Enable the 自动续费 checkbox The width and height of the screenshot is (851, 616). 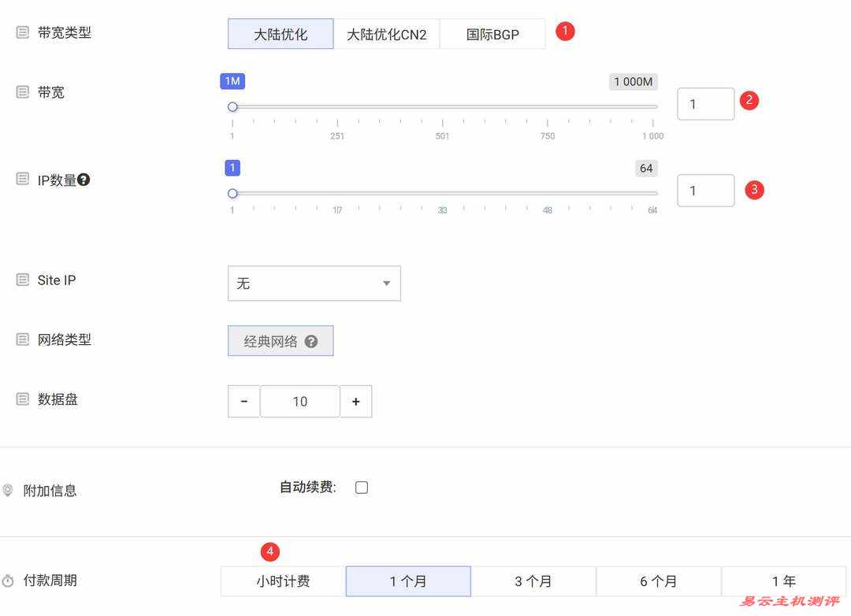[x=361, y=487]
